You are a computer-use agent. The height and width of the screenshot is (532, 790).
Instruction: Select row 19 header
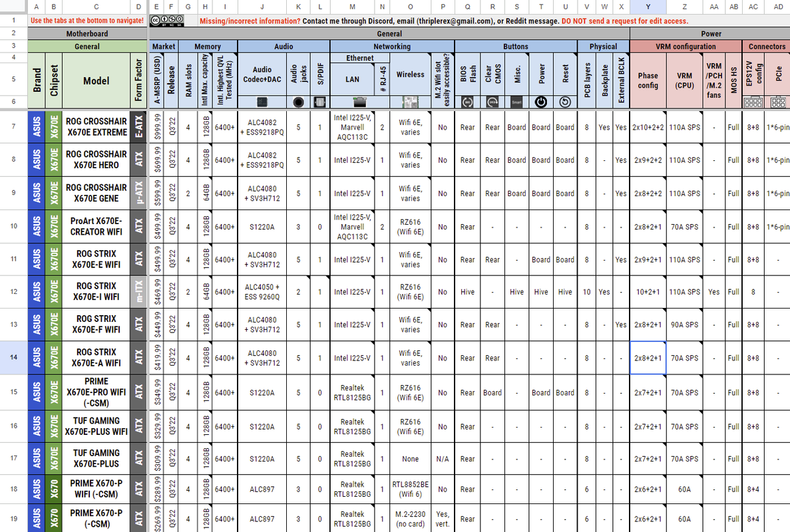pos(13,518)
